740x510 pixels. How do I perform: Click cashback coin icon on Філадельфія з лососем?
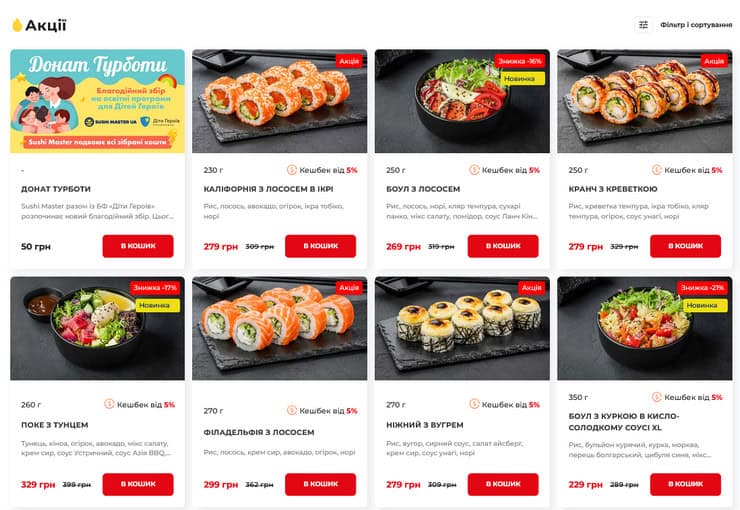click(292, 410)
